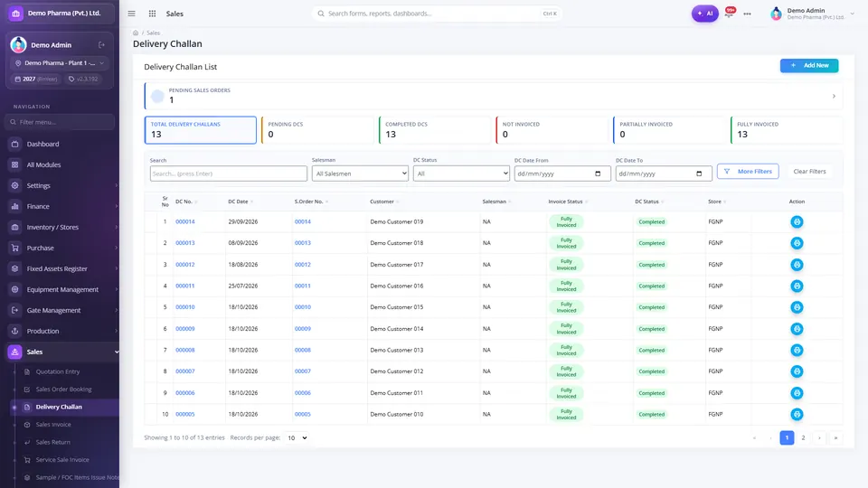The width and height of the screenshot is (868, 488).
Task: Open the apps grid icon
Action: click(x=152, y=14)
